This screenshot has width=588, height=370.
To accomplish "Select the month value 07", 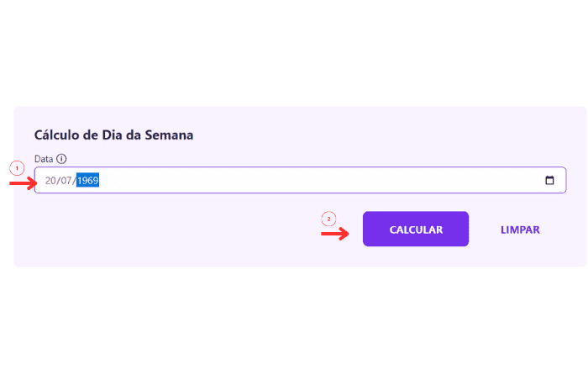I will (66, 181).
